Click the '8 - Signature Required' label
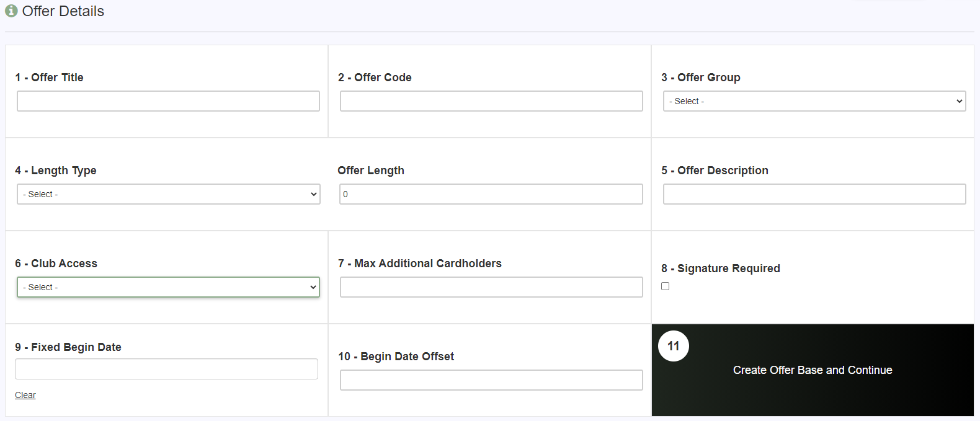 (721, 268)
